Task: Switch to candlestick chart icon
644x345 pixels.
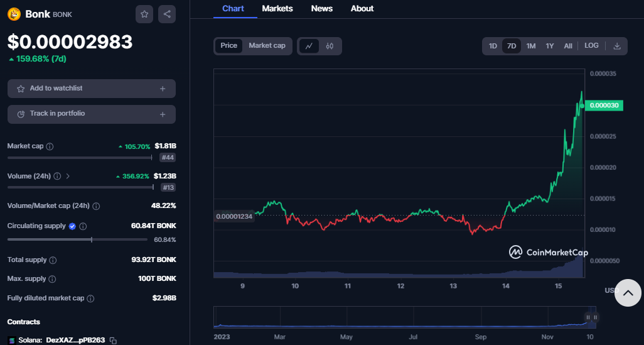Action: tap(330, 46)
